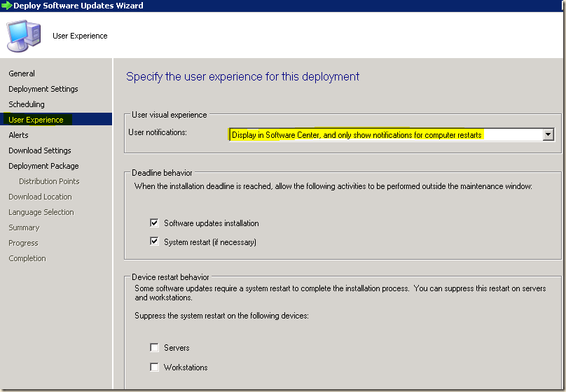Click the green arrow title bar icon
The image size is (566, 392).
(x=6, y=6)
